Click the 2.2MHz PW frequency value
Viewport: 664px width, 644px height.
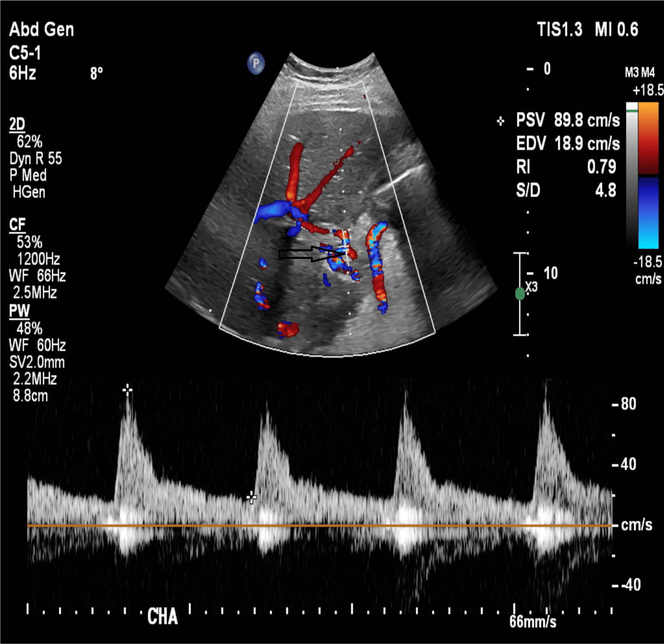coord(35,379)
